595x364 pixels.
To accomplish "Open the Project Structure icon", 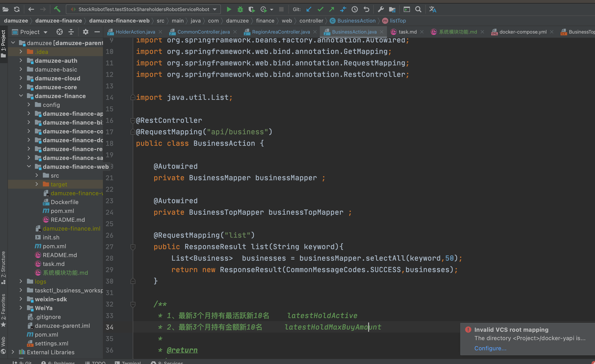I will 392,9.
